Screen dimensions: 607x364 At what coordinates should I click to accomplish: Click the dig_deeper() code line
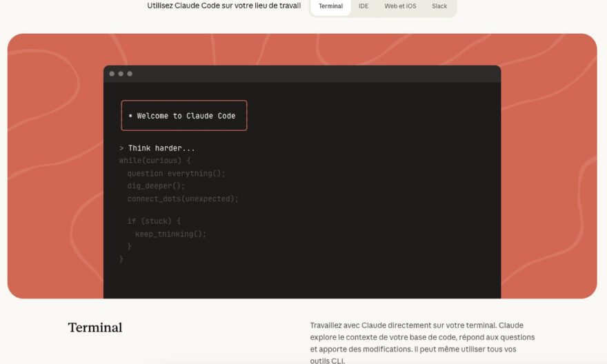click(x=156, y=186)
